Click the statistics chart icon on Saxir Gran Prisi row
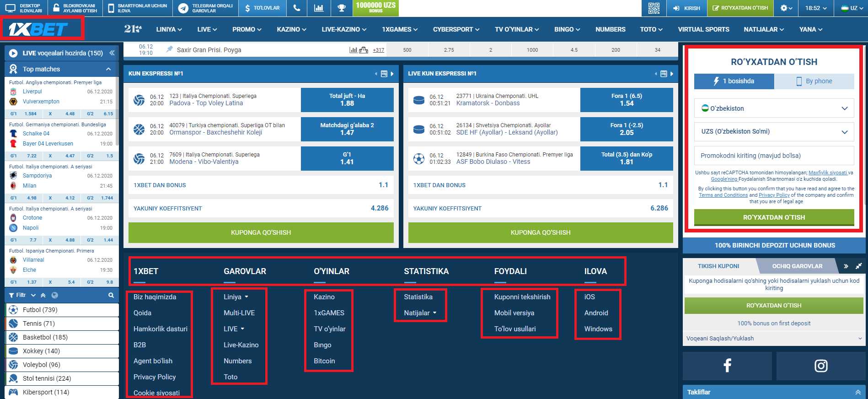 (354, 50)
